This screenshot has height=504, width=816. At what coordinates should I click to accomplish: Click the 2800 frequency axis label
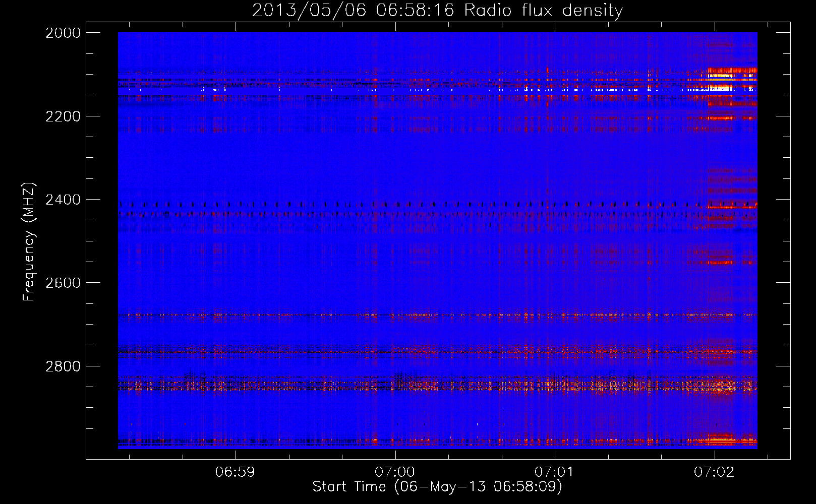(x=63, y=366)
